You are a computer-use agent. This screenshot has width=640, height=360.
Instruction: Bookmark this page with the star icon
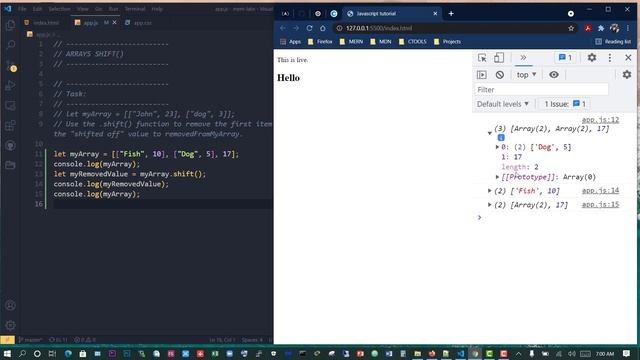click(571, 28)
